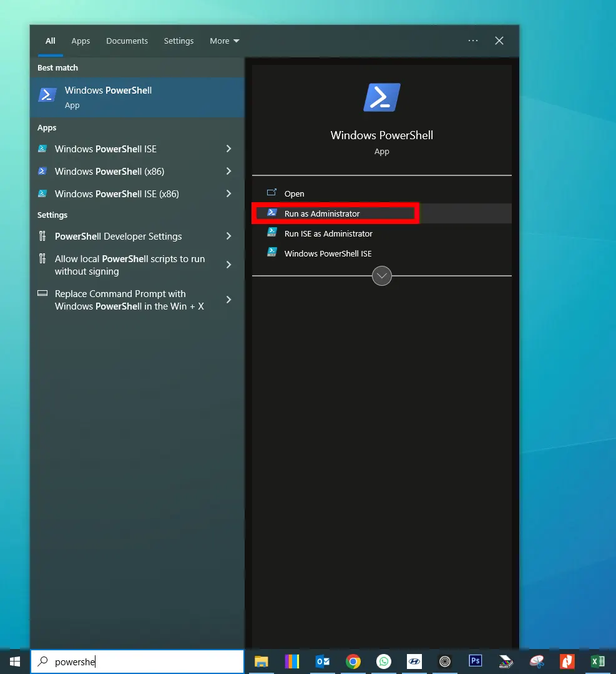This screenshot has height=674, width=616.
Task: Click Windows PowerShell (x86) app icon
Action: pos(42,171)
